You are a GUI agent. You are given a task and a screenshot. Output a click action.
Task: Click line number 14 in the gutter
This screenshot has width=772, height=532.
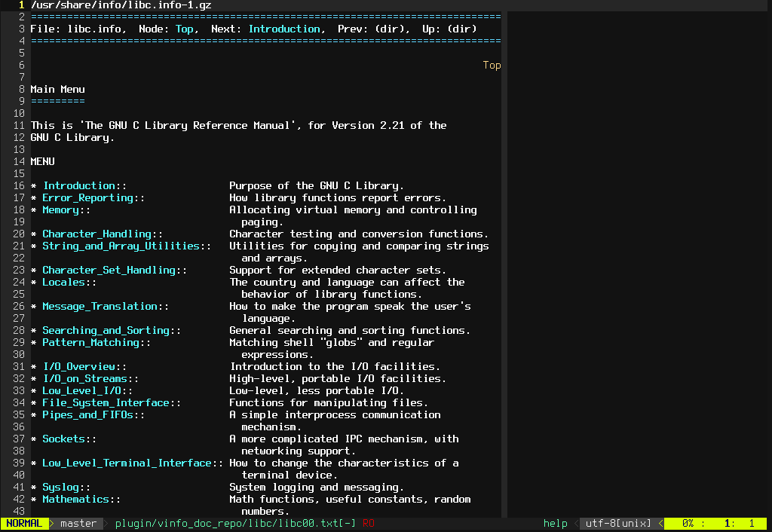(x=19, y=161)
